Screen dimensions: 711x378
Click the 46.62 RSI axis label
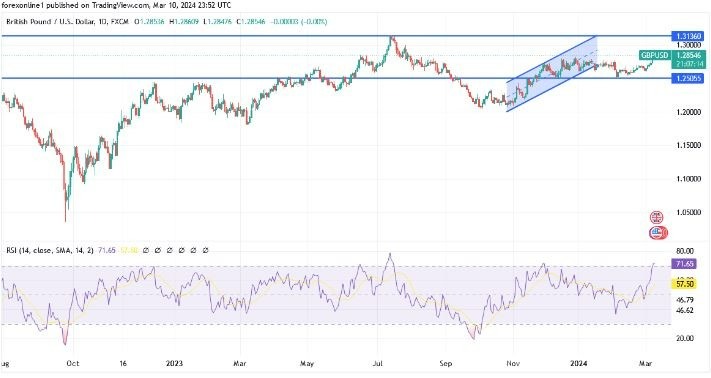(x=685, y=310)
